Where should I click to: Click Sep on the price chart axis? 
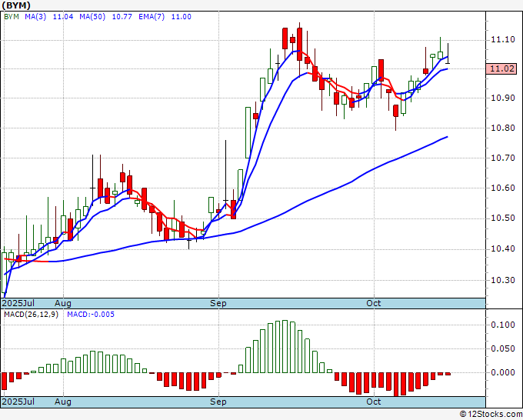pos(218,304)
